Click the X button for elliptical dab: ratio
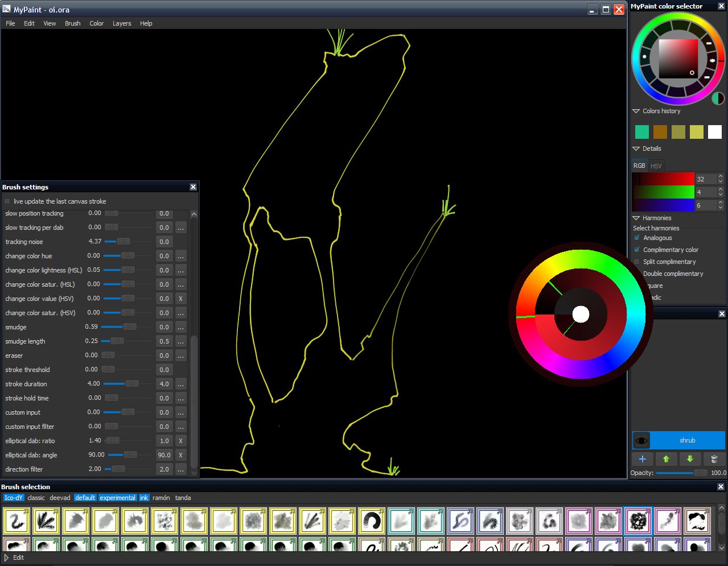Viewport: 728px width, 566px height. coord(180,441)
